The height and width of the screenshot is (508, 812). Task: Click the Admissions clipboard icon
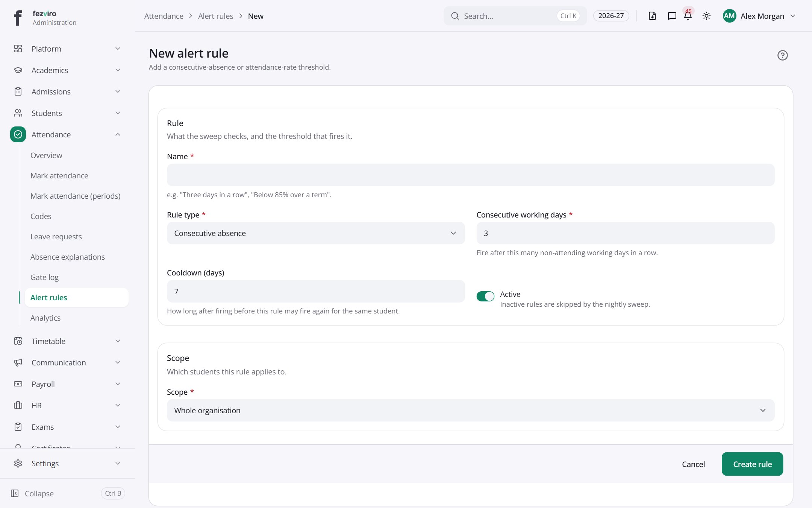click(18, 91)
